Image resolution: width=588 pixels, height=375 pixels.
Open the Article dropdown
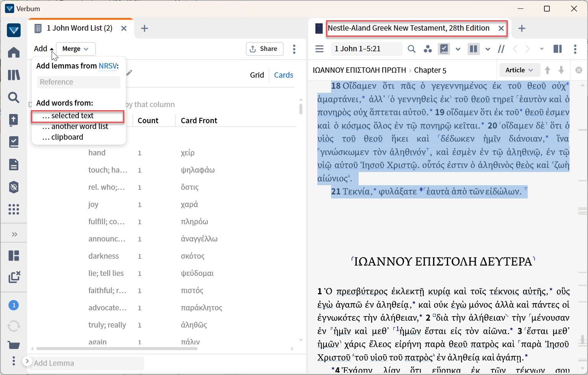(519, 70)
